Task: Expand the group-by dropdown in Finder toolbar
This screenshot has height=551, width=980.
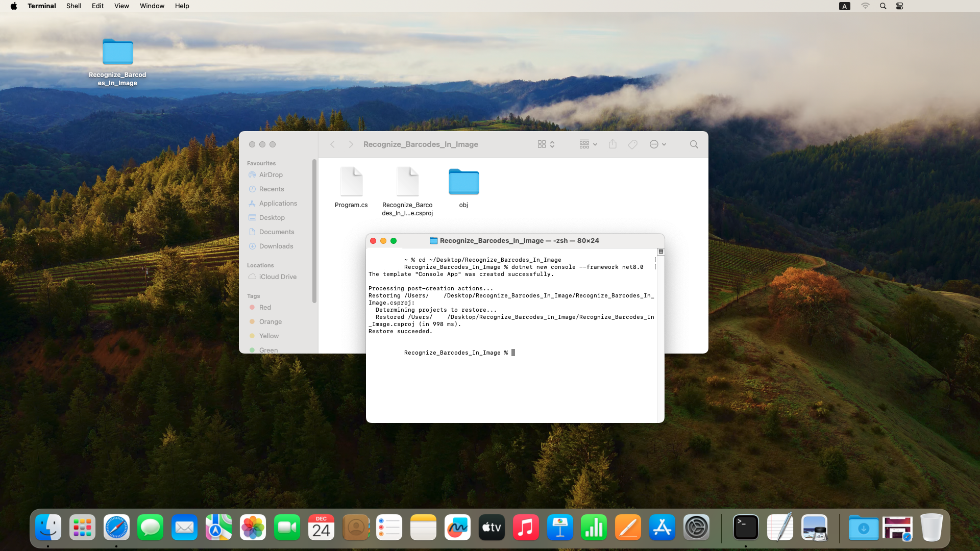Action: [x=588, y=144]
